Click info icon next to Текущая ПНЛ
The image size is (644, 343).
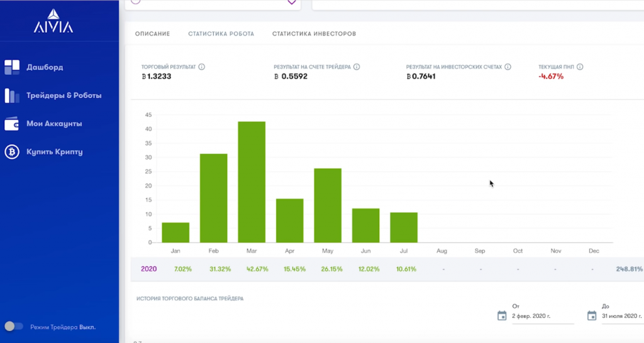tap(580, 67)
